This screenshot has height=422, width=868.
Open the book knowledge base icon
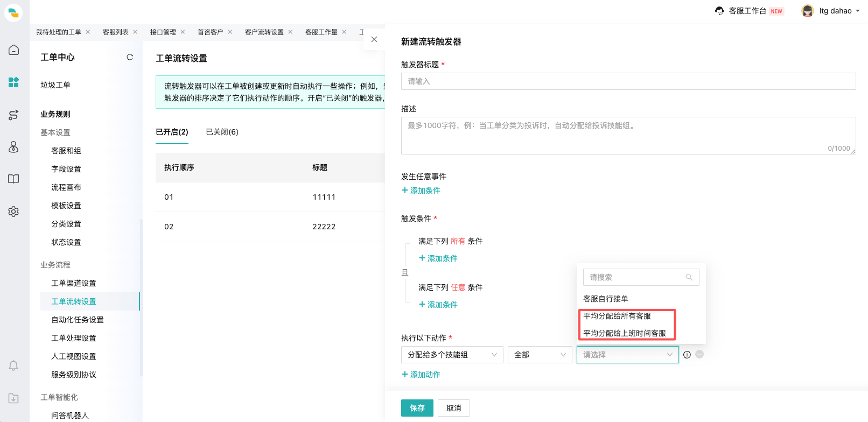14,179
